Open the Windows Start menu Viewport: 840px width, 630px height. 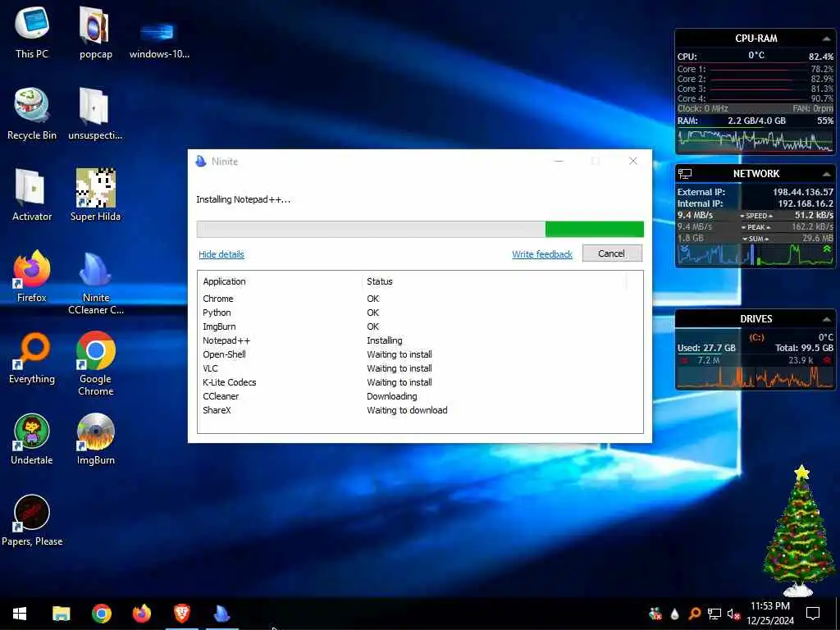[x=20, y=614]
